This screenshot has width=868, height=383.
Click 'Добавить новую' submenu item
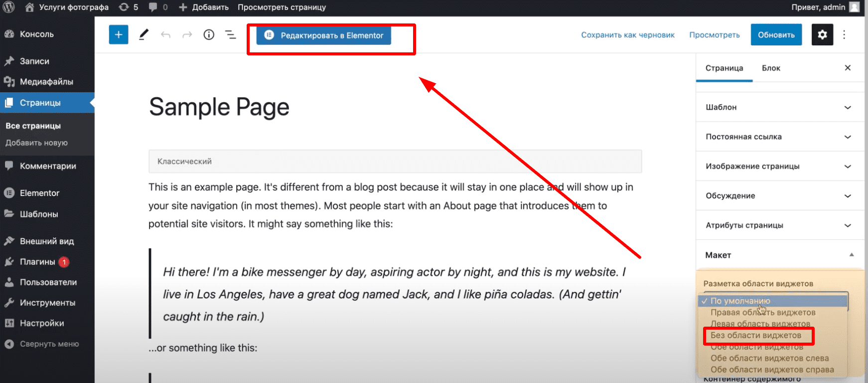(x=36, y=143)
